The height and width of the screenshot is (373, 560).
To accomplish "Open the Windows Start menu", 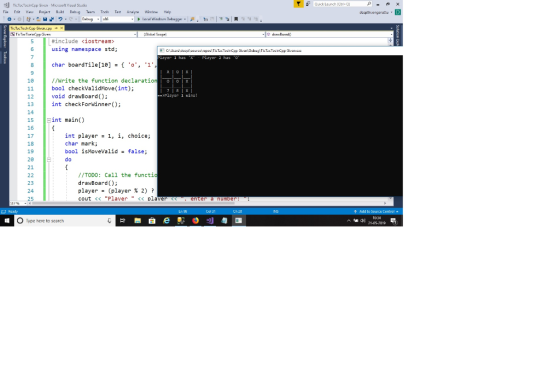I will coord(7,221).
